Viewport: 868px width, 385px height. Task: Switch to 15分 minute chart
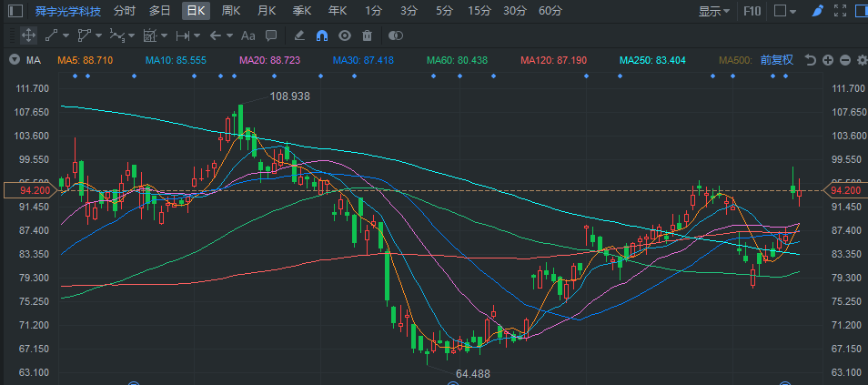tap(479, 11)
